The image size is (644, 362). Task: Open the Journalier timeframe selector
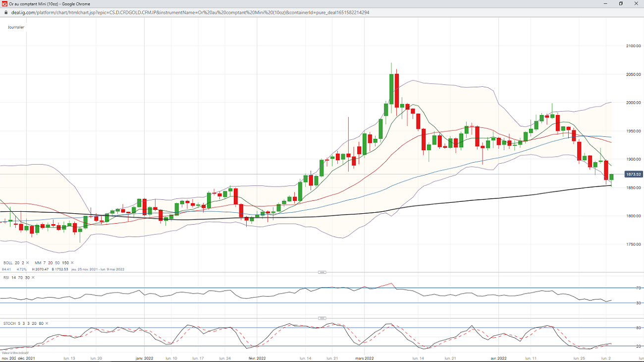(x=16, y=27)
